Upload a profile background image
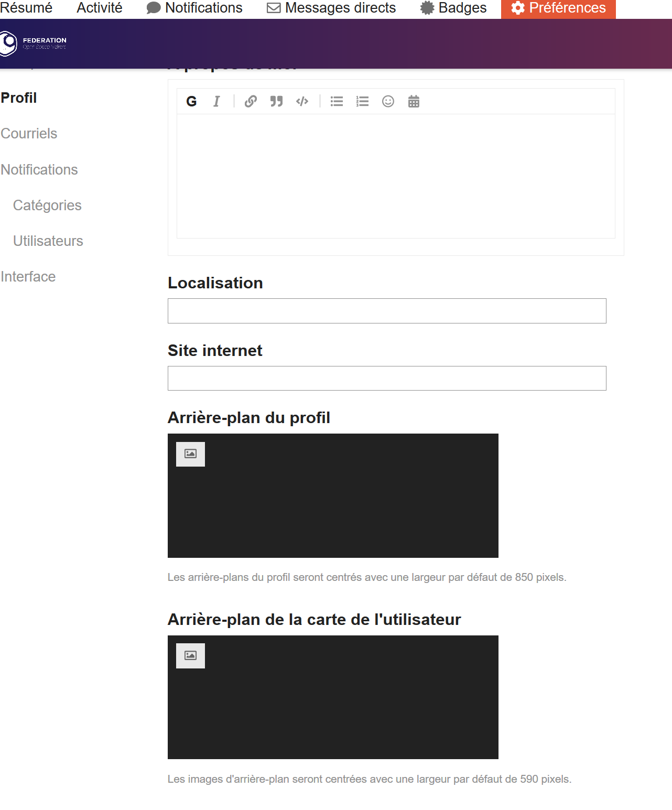Screen dimensions: 672x810 tap(190, 454)
